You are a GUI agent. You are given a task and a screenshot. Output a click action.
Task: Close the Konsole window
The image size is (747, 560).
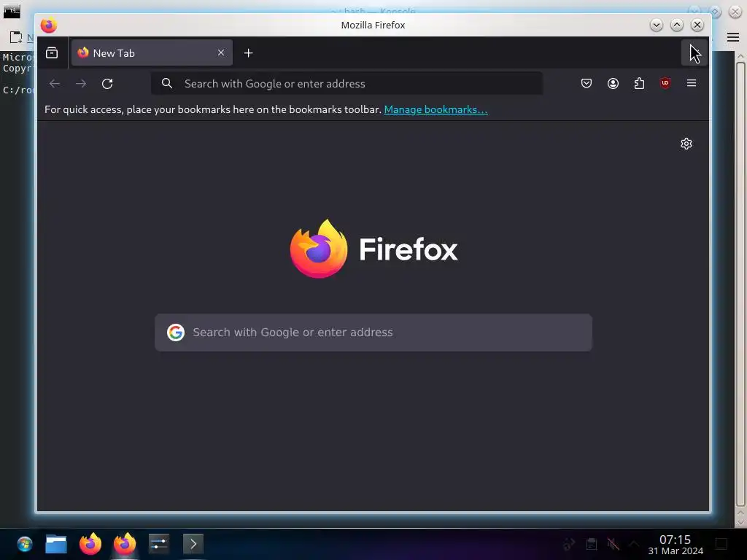[x=735, y=12]
